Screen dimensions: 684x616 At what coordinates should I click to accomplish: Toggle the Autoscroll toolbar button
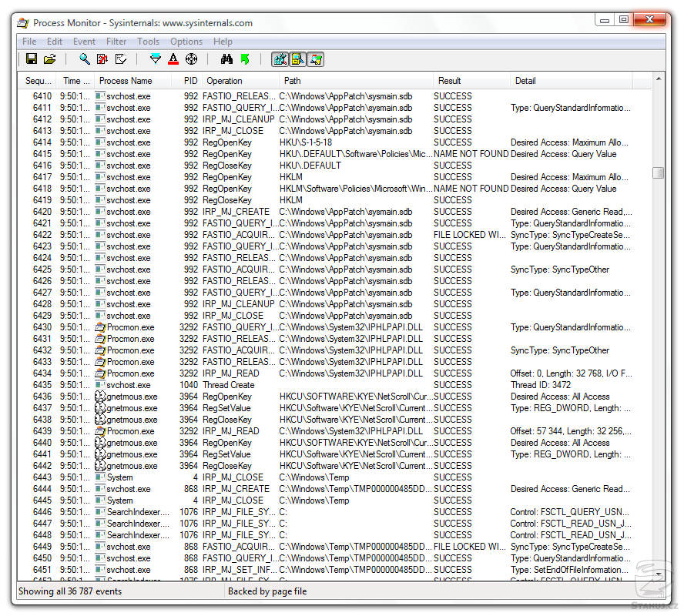pyautogui.click(x=102, y=59)
